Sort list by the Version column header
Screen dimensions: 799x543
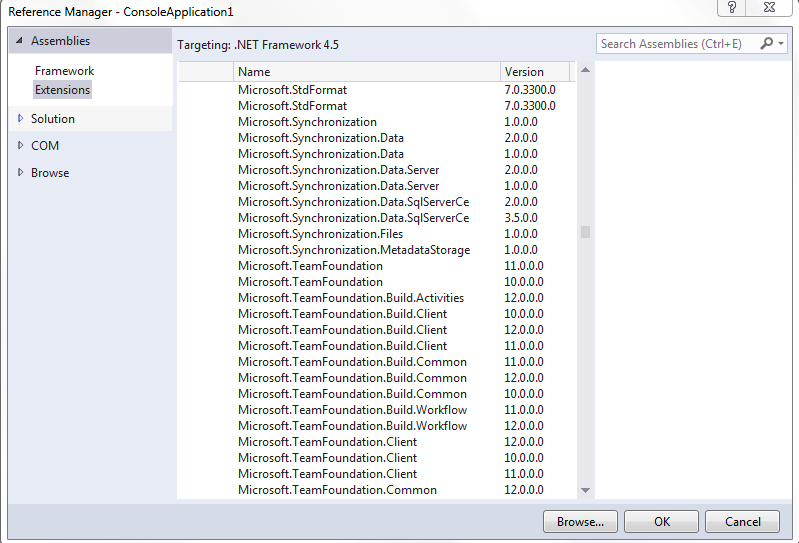tap(535, 72)
